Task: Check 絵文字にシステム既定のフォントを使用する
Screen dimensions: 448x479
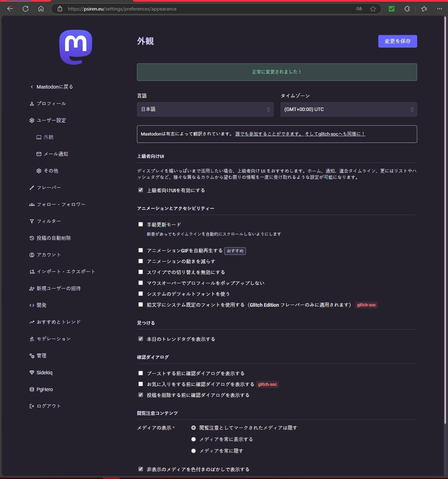Action: pos(140,305)
